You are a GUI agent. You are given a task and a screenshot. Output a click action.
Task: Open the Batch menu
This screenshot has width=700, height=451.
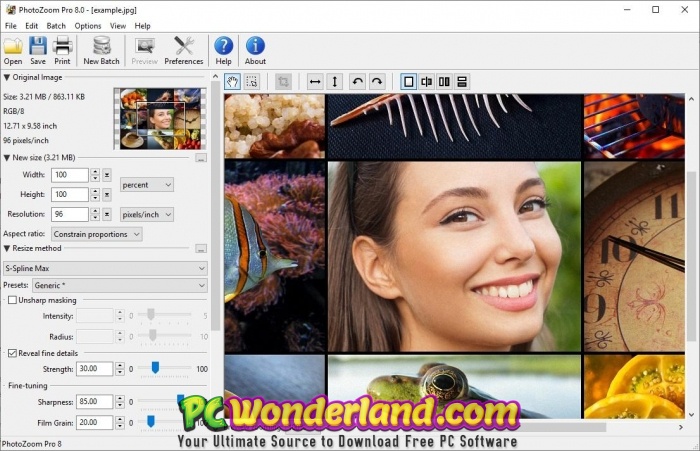[x=56, y=26]
